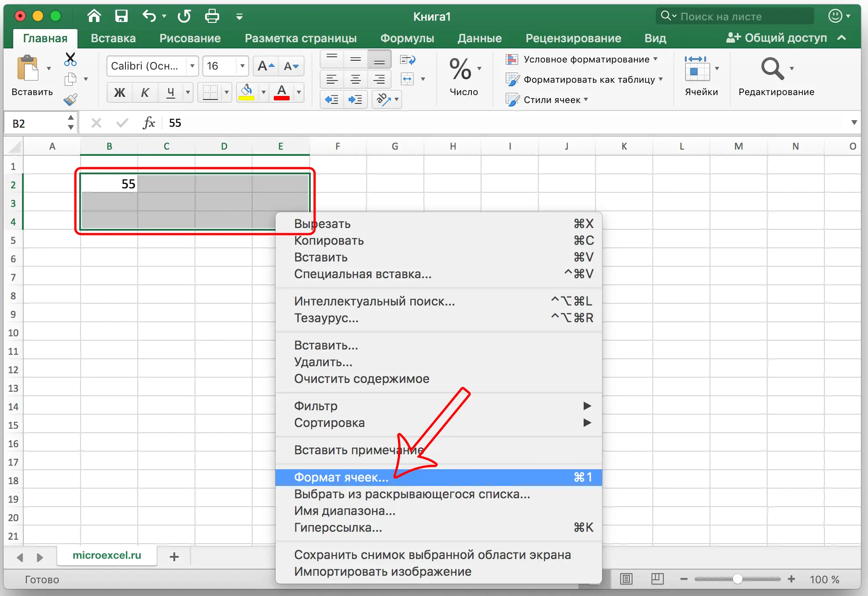This screenshot has height=596, width=868.
Task: Select Специальная вставка... menu entry
Action: (x=438, y=274)
